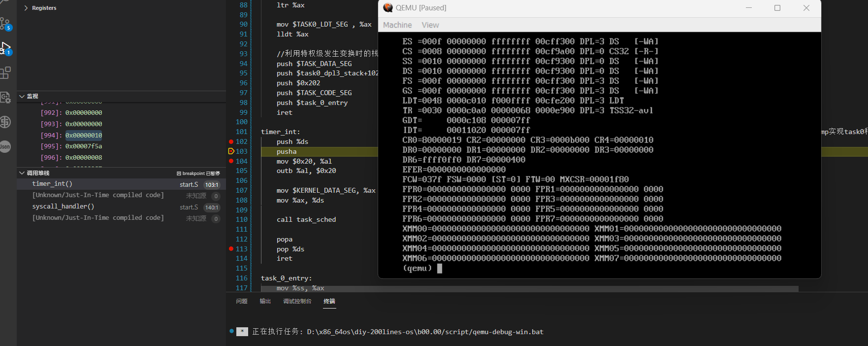Click the (qemu) prompt in QEMU monitor
The height and width of the screenshot is (346, 868).
coord(417,268)
